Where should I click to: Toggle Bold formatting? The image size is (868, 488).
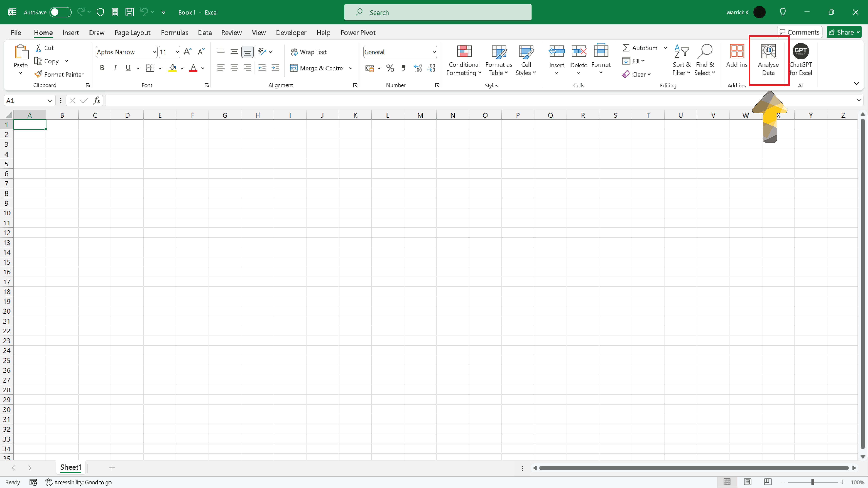102,68
